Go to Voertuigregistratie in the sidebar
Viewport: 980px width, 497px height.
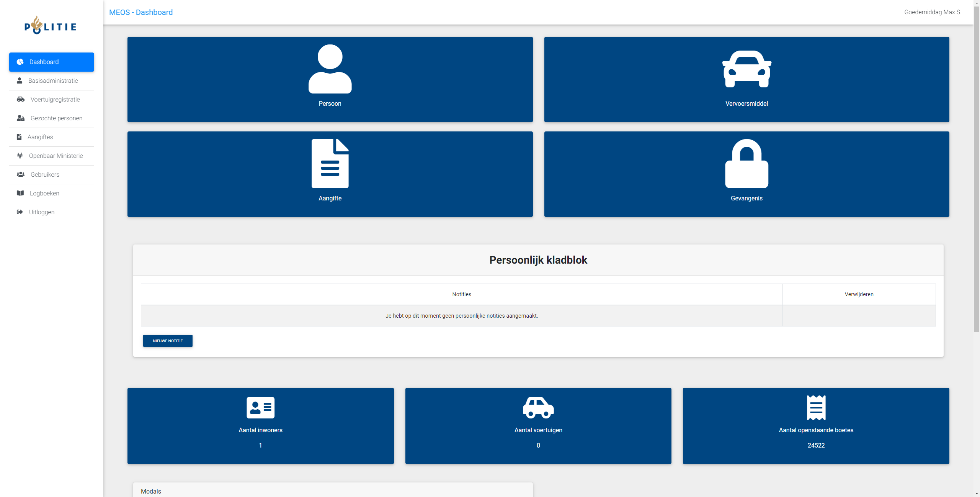click(55, 100)
